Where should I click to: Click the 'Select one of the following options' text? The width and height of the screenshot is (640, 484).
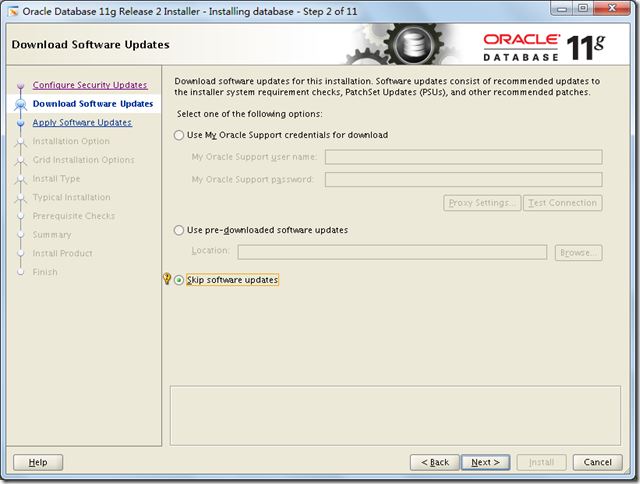[x=249, y=114]
